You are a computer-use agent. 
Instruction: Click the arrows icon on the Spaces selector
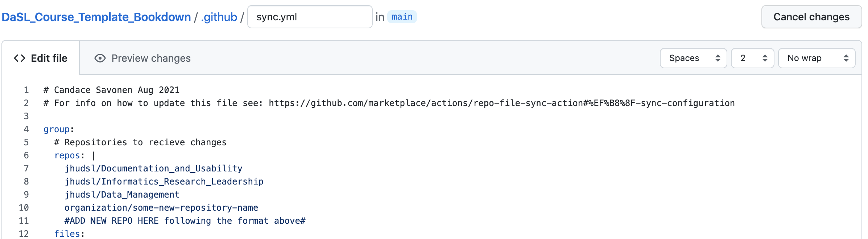coord(718,58)
